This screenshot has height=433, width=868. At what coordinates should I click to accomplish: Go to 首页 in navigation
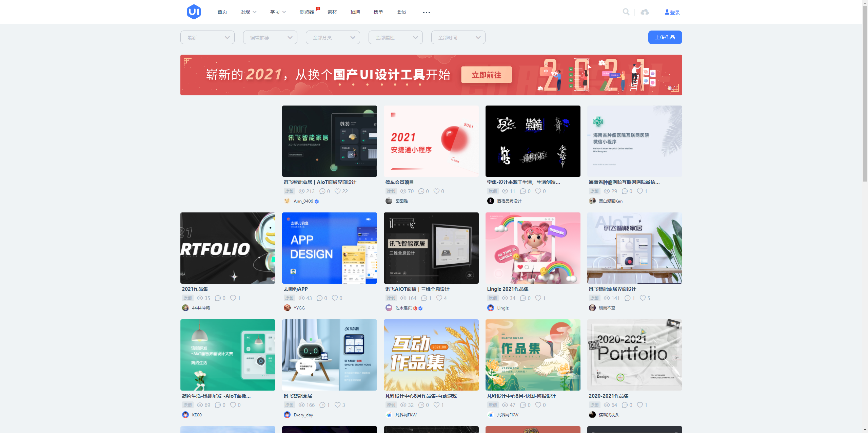point(222,12)
